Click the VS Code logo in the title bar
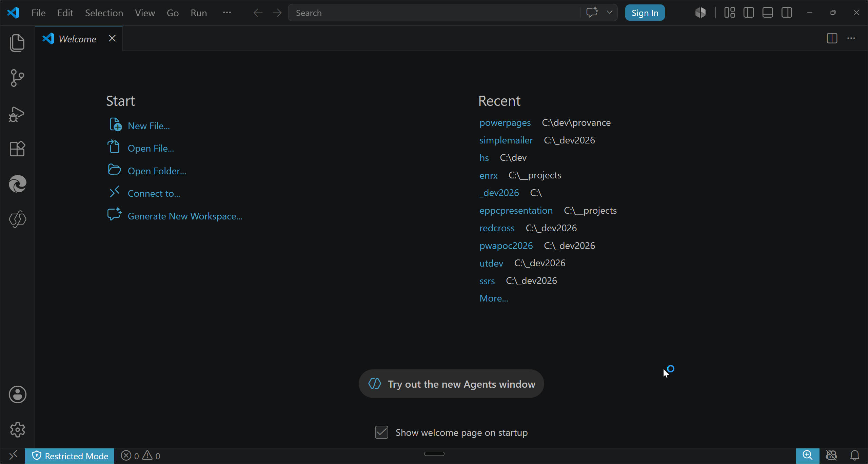Image resolution: width=868 pixels, height=464 pixels. click(x=13, y=13)
